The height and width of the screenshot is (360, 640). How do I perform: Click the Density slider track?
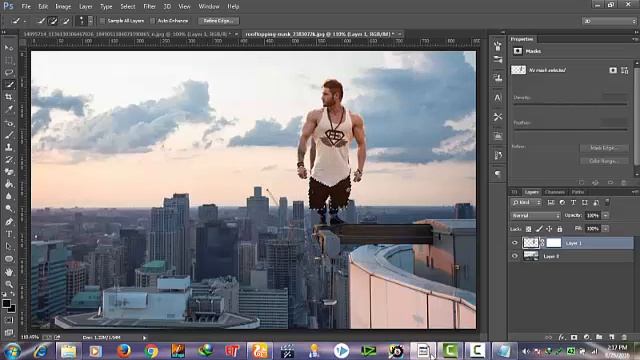click(x=570, y=105)
